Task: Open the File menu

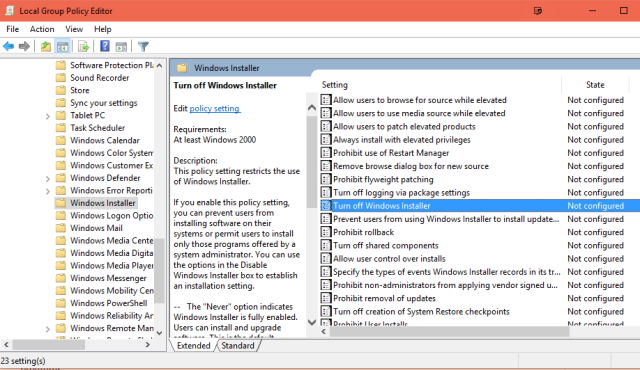Action: (x=12, y=29)
